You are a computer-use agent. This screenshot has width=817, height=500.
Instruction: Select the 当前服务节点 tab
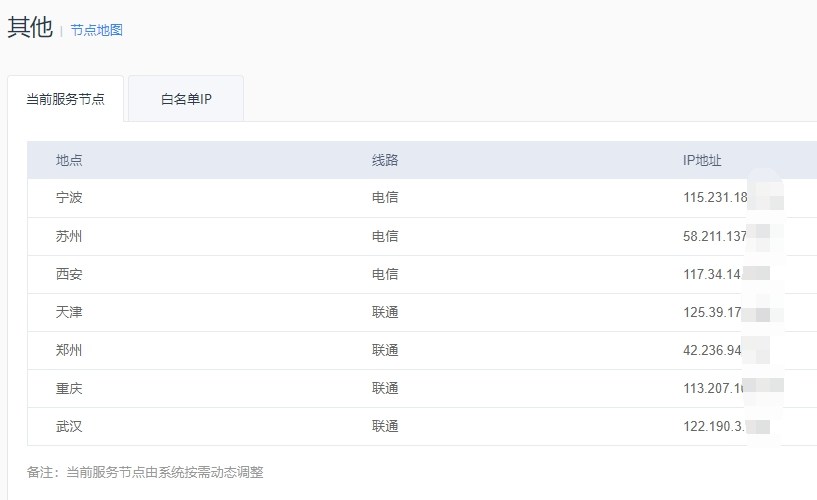point(65,100)
